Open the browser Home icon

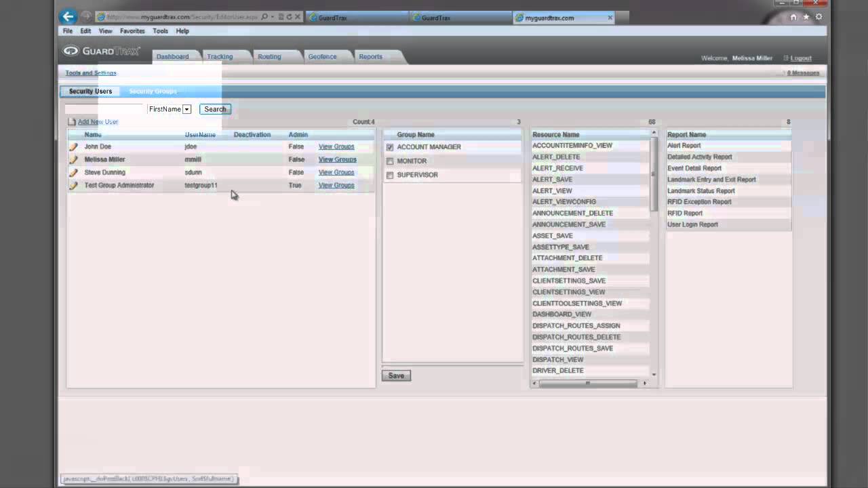point(793,18)
